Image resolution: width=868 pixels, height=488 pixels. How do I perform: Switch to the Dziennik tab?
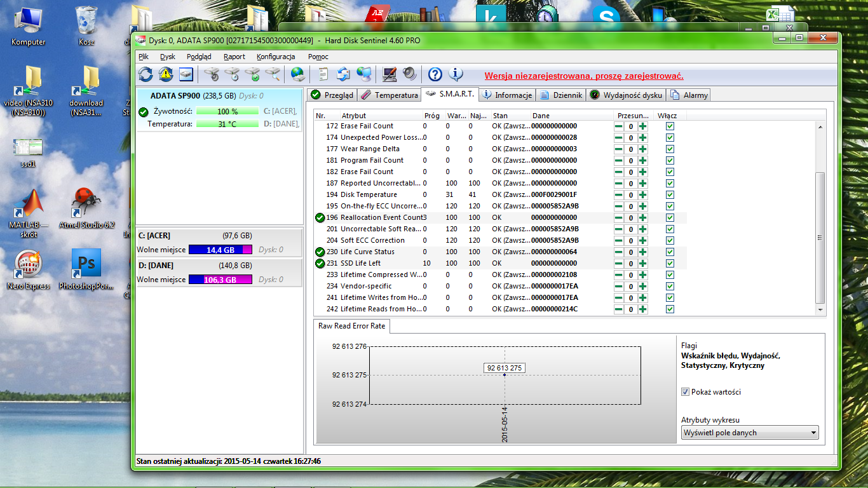tap(560, 95)
